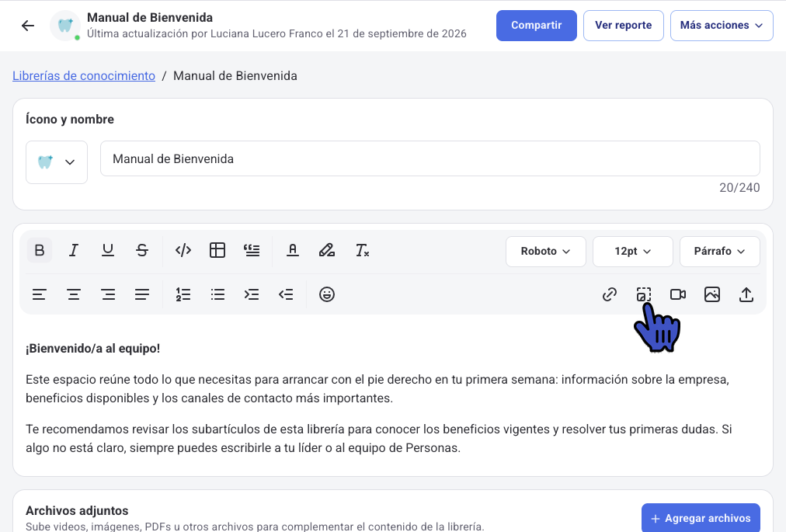Center align the text

(74, 294)
